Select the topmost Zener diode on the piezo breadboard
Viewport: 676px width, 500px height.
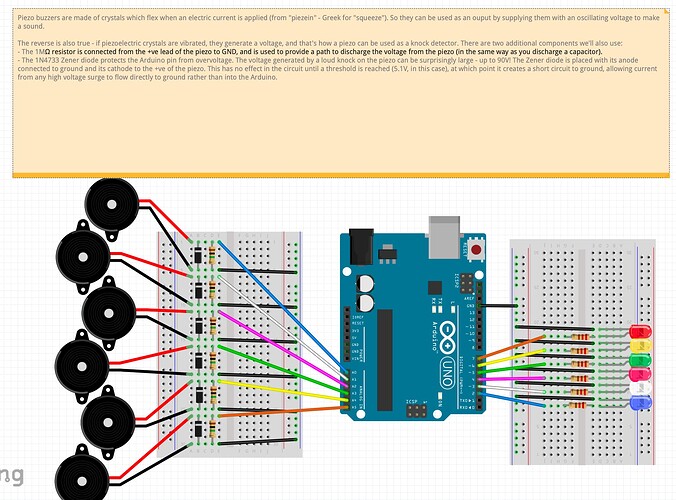point(198,255)
